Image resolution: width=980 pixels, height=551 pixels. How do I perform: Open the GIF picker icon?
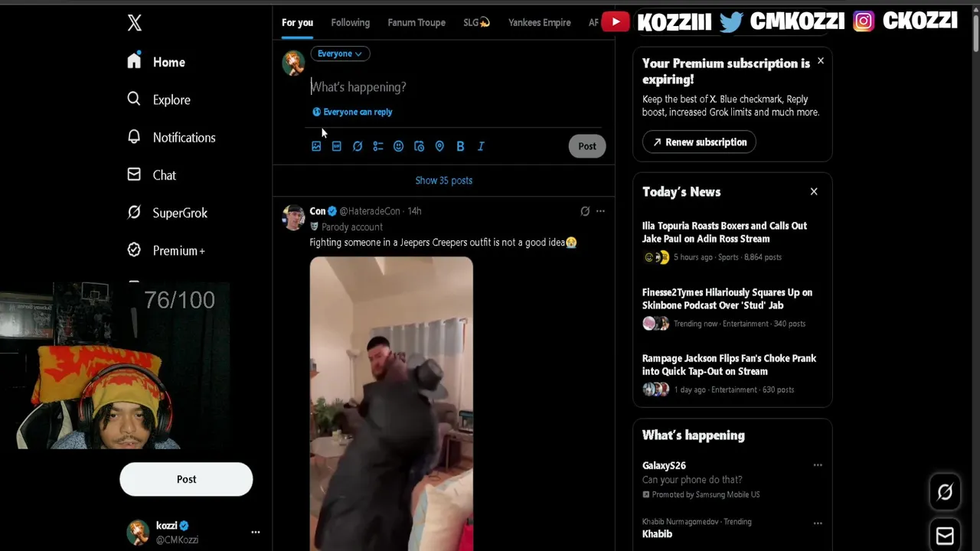click(x=337, y=146)
